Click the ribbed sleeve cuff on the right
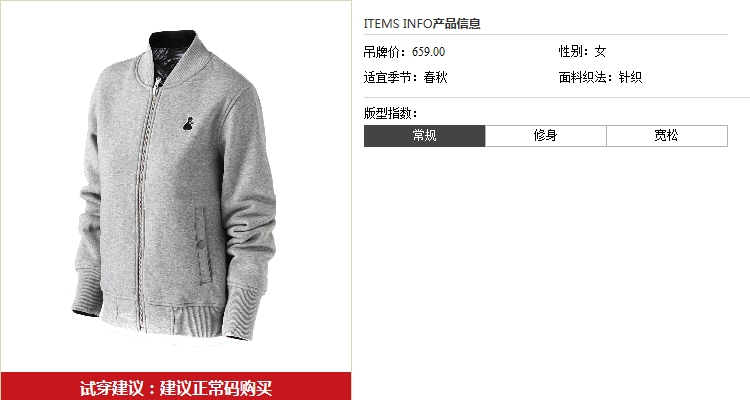This screenshot has width=750, height=400. (x=245, y=312)
